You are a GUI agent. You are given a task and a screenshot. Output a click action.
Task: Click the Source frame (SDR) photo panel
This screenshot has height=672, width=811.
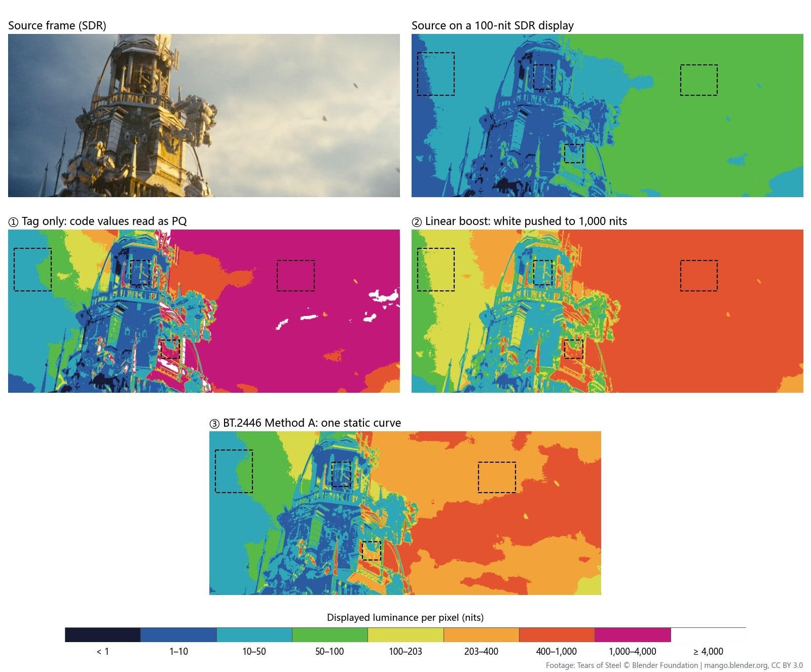204,116
